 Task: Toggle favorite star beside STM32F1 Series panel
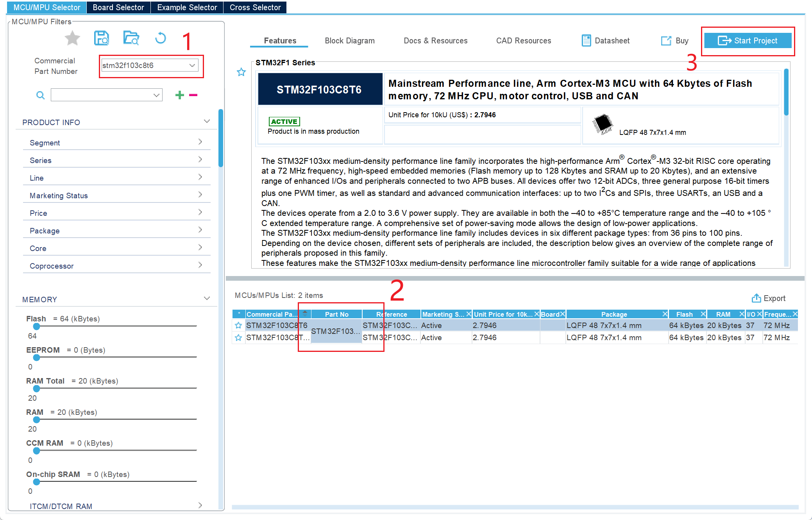[x=241, y=72]
